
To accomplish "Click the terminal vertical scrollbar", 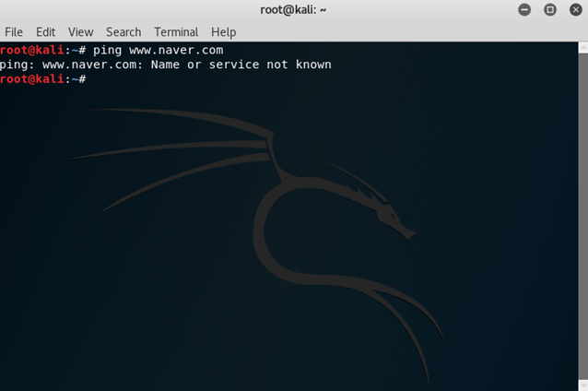I will click(583, 217).
